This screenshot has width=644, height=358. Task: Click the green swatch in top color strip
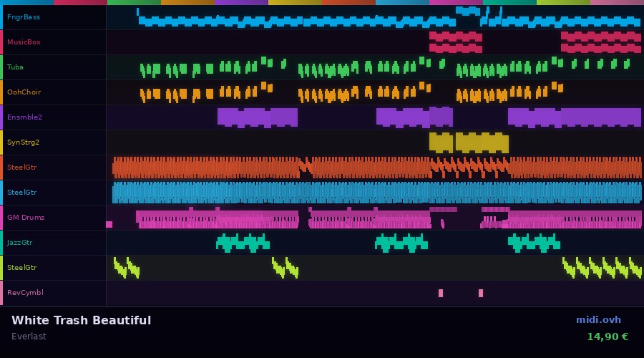134,2
